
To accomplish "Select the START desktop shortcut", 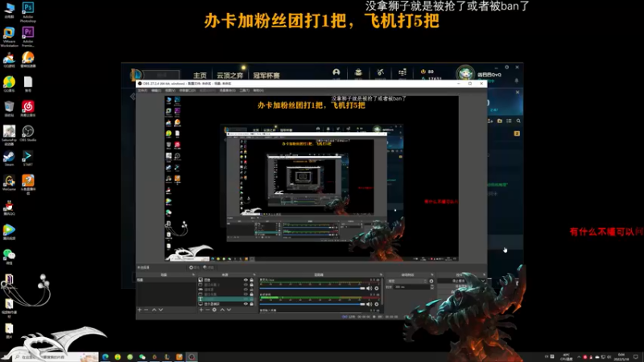I will click(x=28, y=158).
